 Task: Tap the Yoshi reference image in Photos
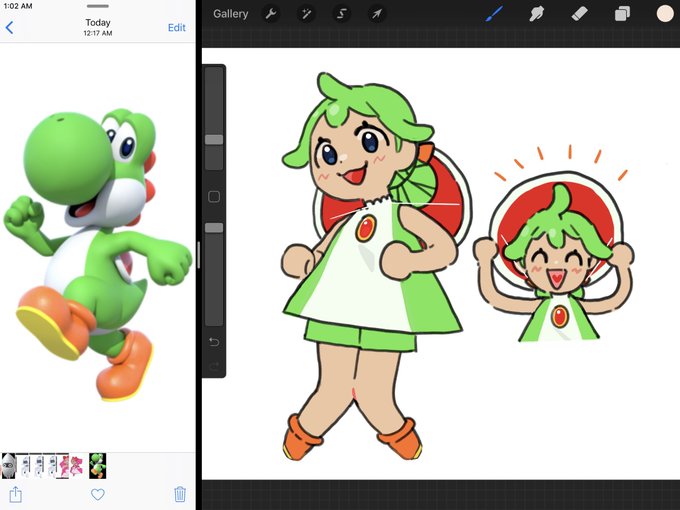click(98, 254)
